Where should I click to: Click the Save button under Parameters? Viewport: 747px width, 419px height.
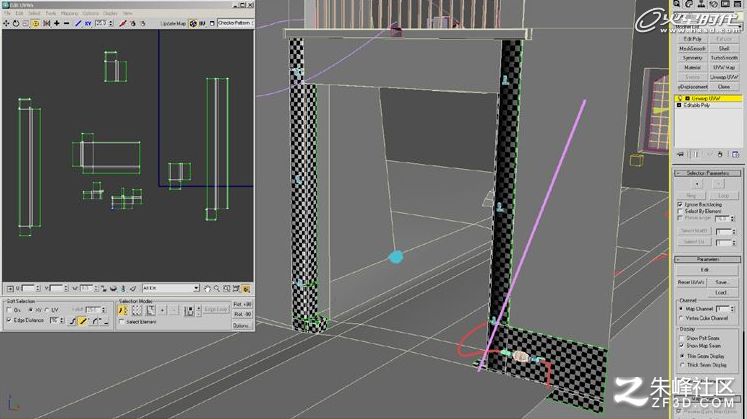click(x=723, y=282)
